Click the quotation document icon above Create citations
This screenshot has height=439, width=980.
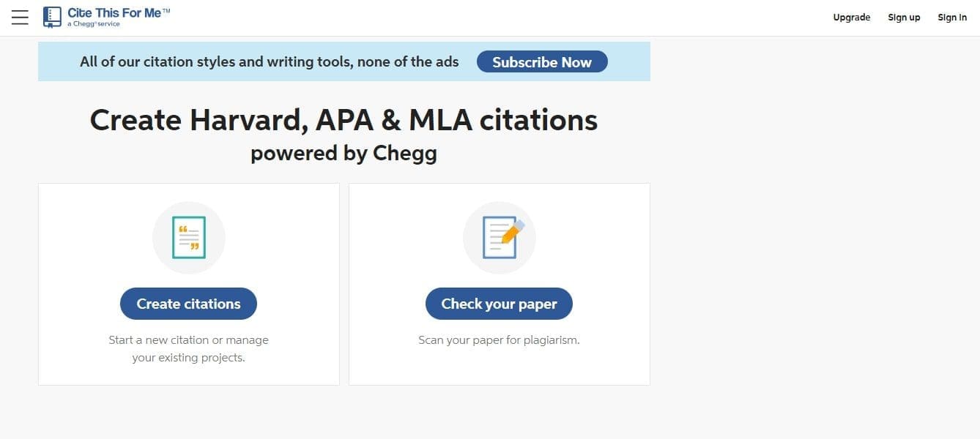tap(189, 238)
